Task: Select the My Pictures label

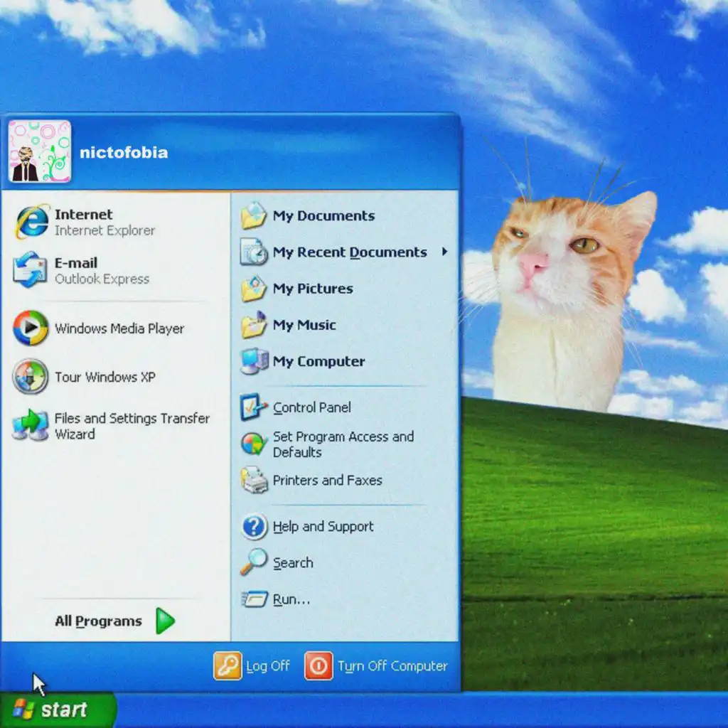Action: coord(313,289)
